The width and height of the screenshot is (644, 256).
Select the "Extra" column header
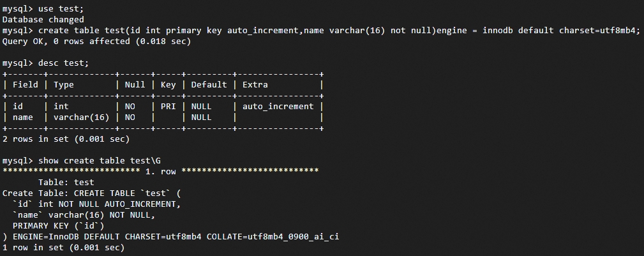click(255, 85)
